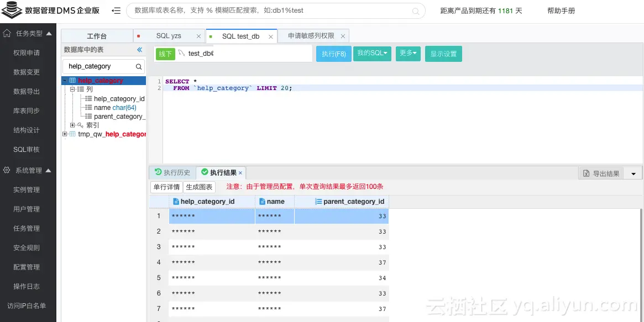Open the 帮助手册 link
This screenshot has width=644, height=322.
pyautogui.click(x=561, y=11)
